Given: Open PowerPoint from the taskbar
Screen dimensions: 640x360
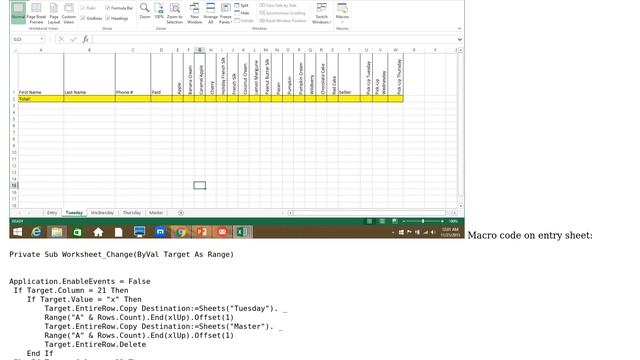Looking at the screenshot, I should [x=201, y=232].
